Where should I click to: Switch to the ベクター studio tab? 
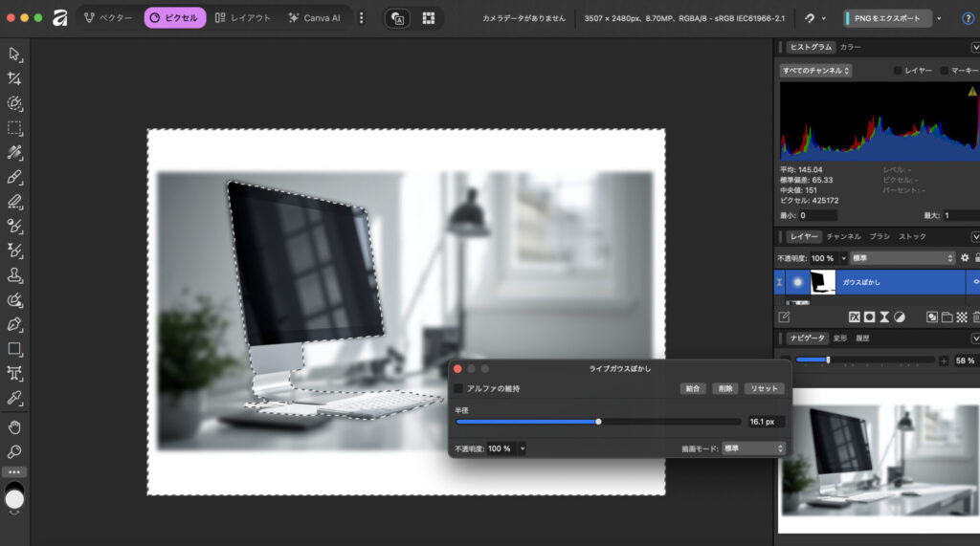[x=107, y=18]
